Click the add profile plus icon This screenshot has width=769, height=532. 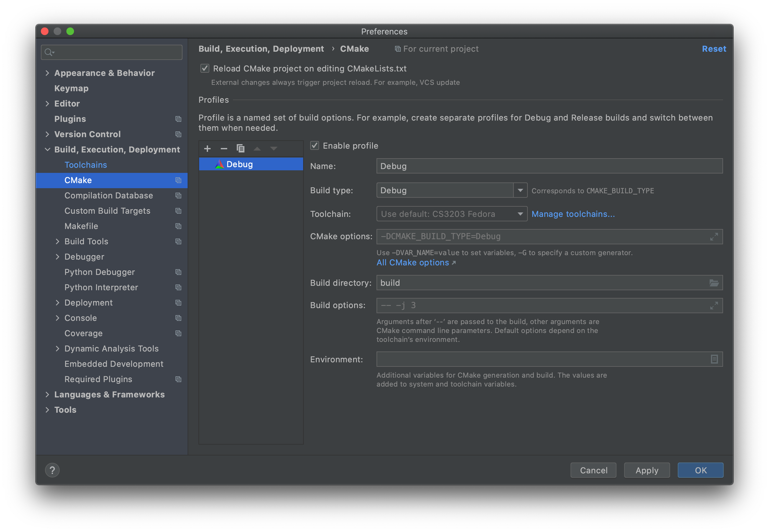[207, 148]
